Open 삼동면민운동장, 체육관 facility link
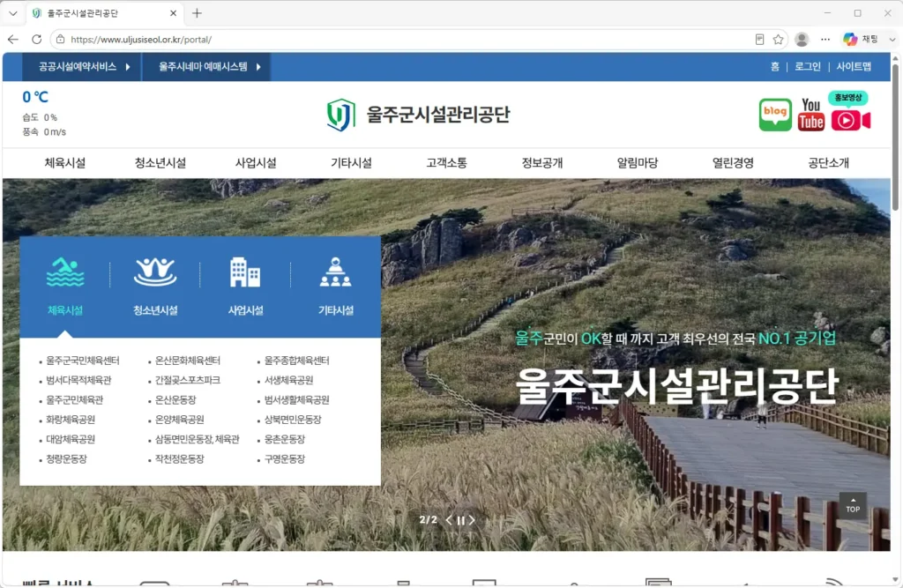903x588 pixels. point(197,439)
